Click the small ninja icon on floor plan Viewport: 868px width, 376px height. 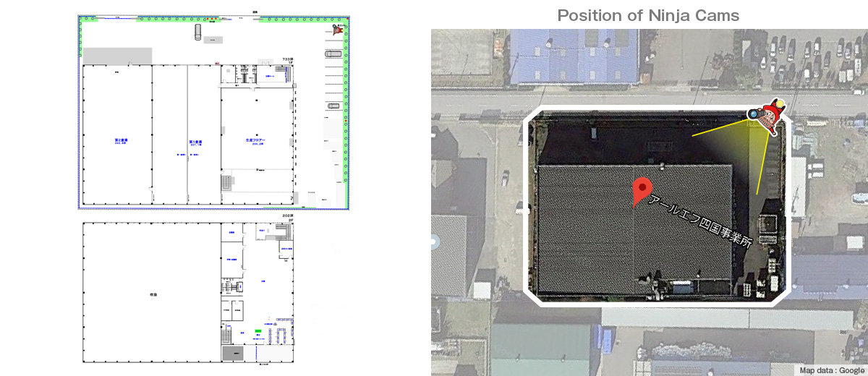click(339, 29)
